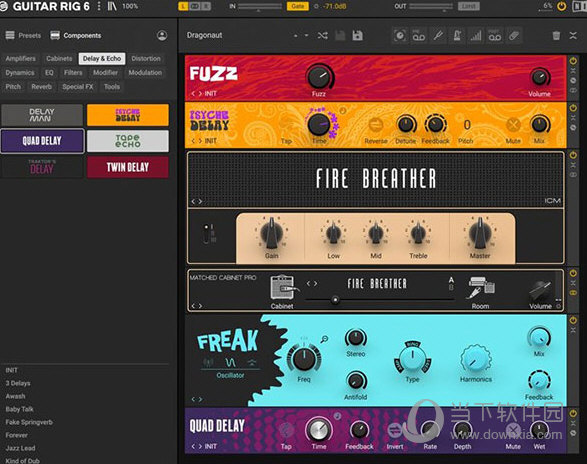
Task: Step to previous preset using Dragonaut up arrow
Action: [x=295, y=36]
